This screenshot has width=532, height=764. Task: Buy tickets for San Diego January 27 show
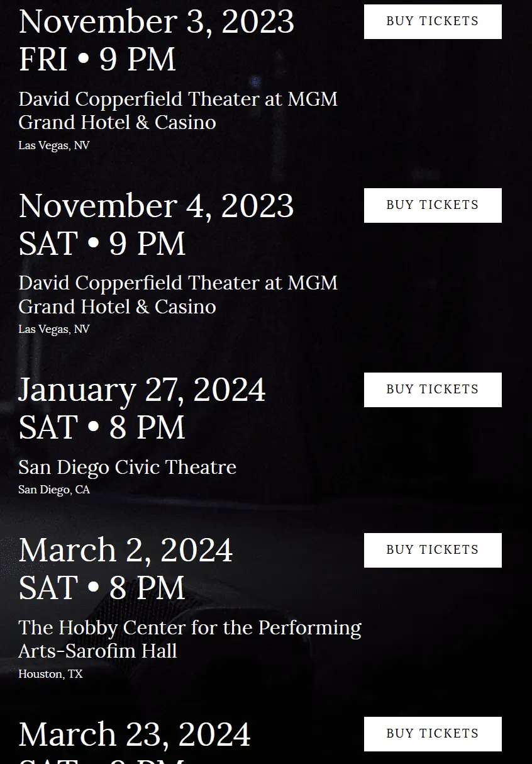(x=433, y=390)
